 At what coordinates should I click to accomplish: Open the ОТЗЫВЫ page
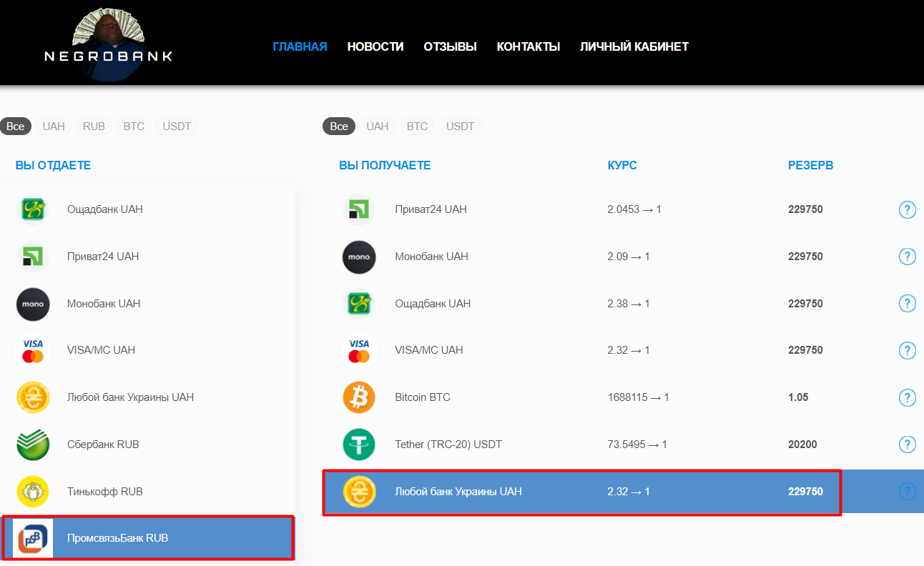(450, 46)
